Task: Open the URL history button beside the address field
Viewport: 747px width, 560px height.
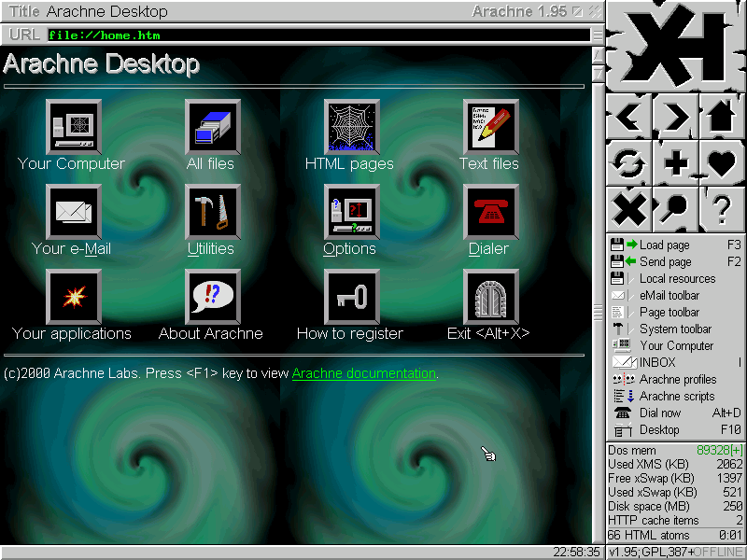Action: (597, 35)
